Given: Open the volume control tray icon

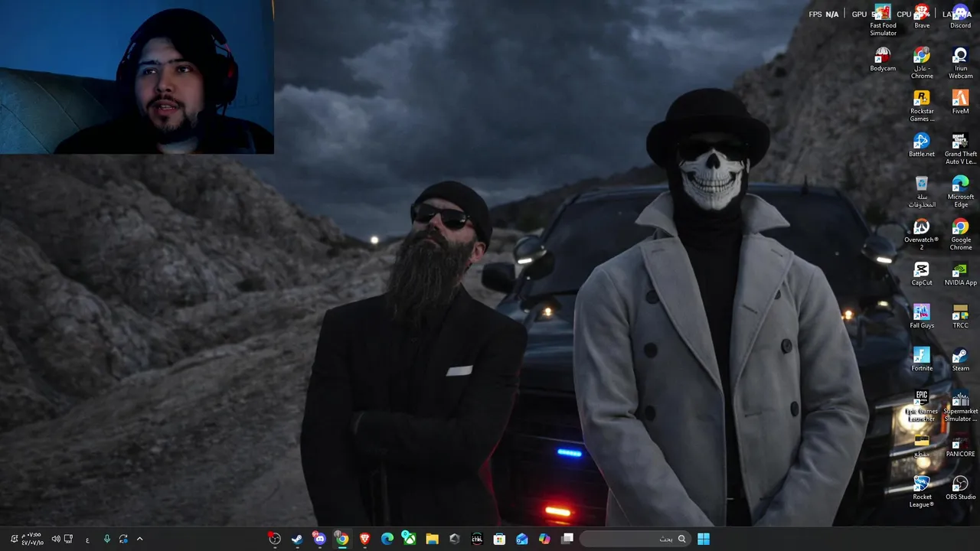Looking at the screenshot, I should [56, 539].
